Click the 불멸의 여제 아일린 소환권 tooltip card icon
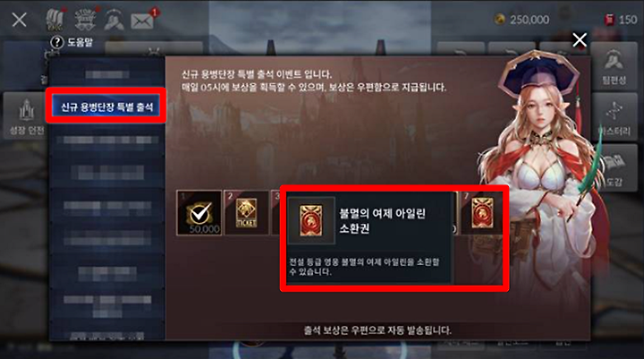The width and height of the screenshot is (644, 359). pos(311,221)
